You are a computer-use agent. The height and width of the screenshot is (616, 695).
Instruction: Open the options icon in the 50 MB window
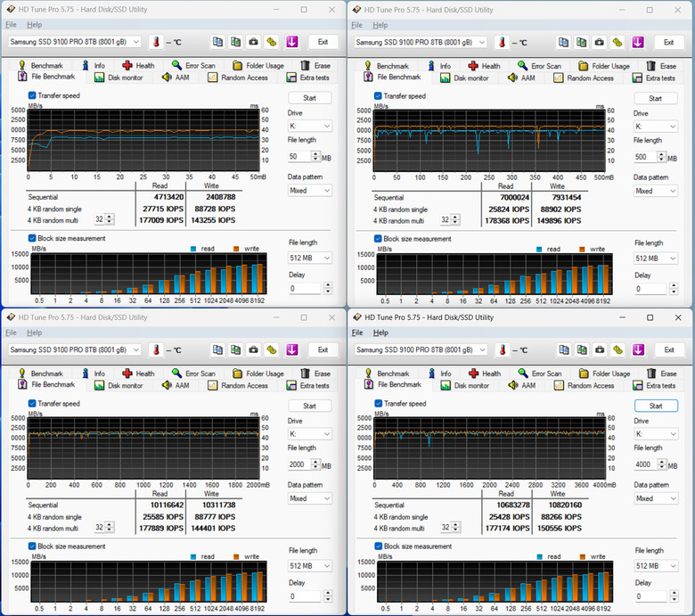[x=272, y=42]
